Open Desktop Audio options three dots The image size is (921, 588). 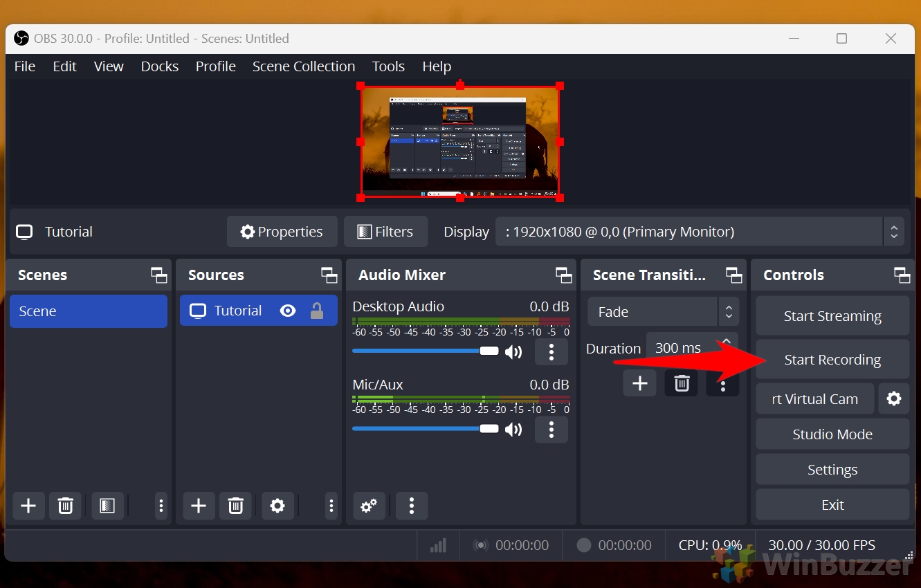[x=551, y=351]
